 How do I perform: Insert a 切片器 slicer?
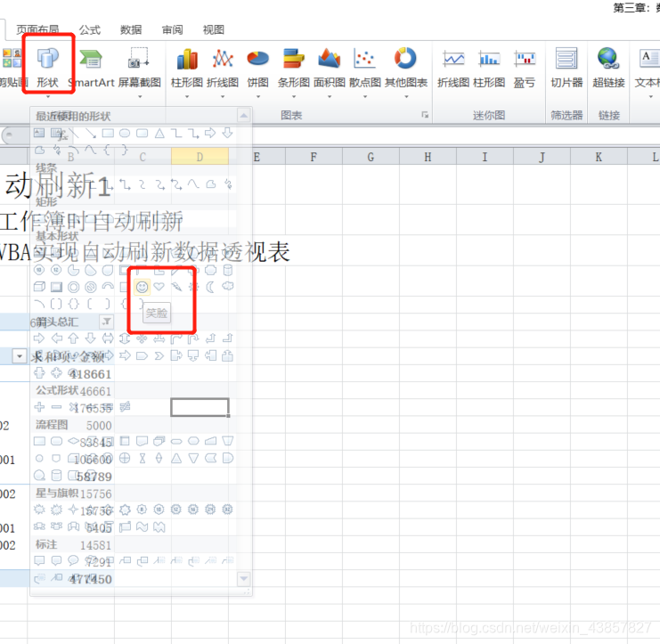566,68
